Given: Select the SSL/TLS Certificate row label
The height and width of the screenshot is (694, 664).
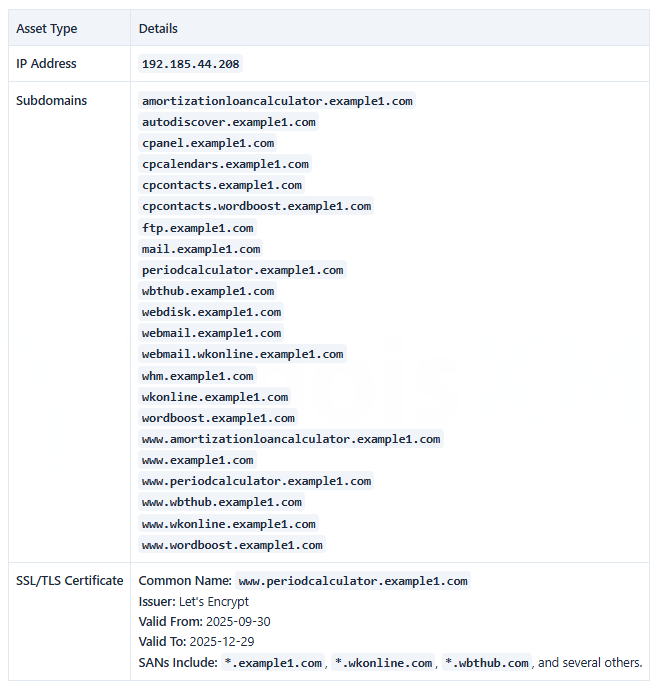Looking at the screenshot, I should [x=70, y=581].
